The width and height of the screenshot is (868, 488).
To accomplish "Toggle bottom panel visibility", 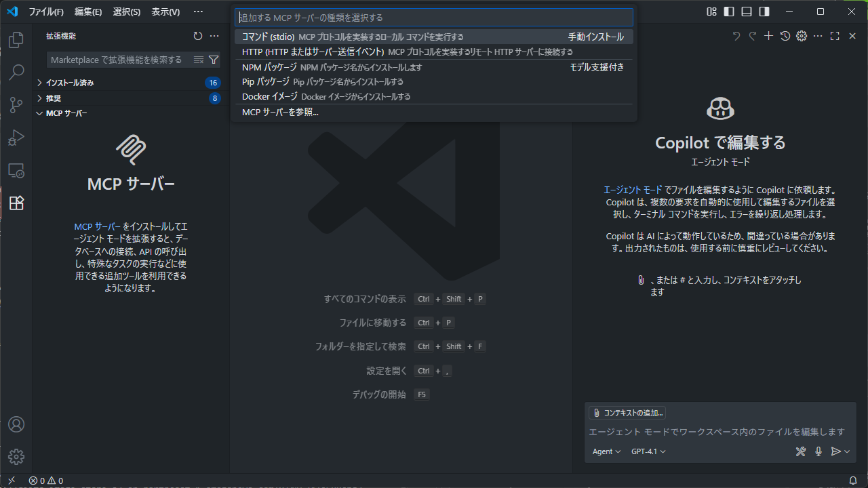I will (x=747, y=12).
